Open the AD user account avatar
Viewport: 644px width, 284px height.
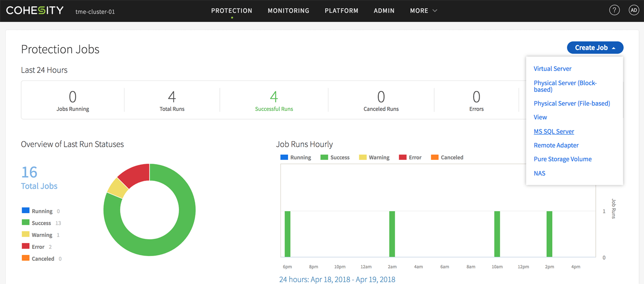(633, 10)
